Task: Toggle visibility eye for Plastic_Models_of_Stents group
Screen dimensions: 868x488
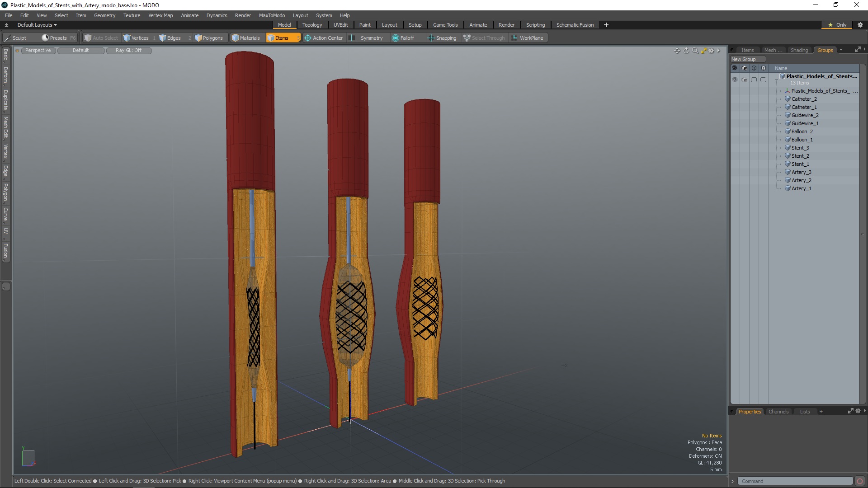Action: tap(735, 80)
